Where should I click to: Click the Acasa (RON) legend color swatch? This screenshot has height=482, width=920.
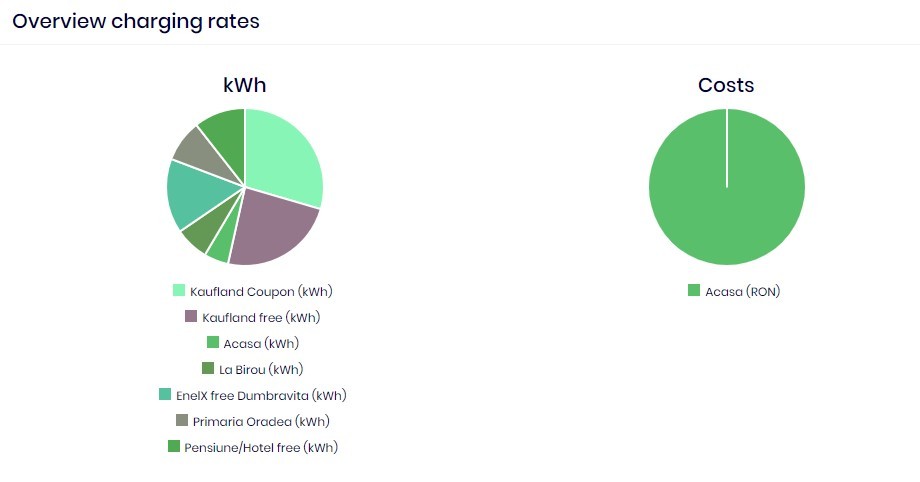coord(694,291)
